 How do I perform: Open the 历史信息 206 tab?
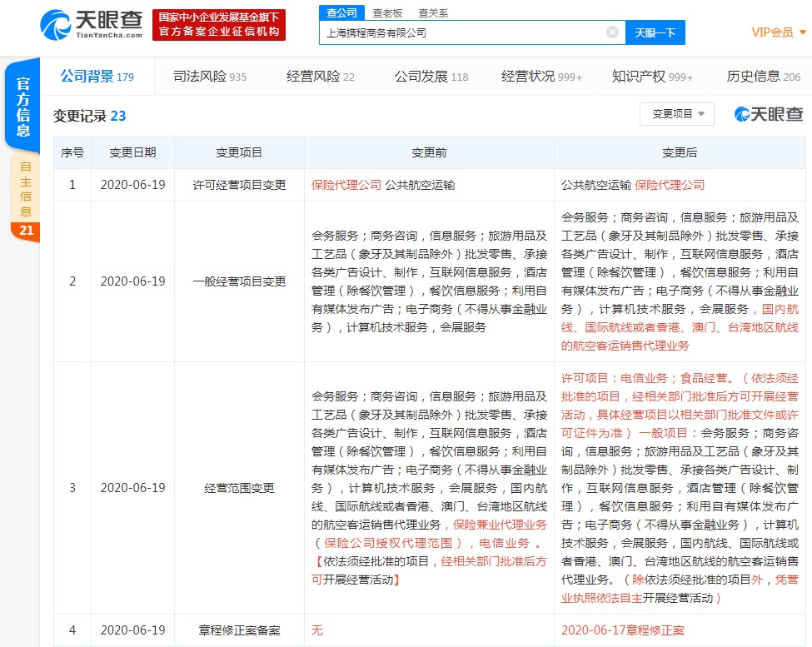(x=764, y=77)
